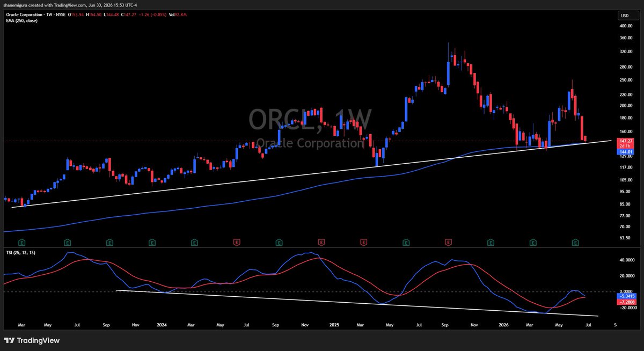Click the red −7.2808 TSI signal label
The width and height of the screenshot is (644, 351).
click(627, 302)
